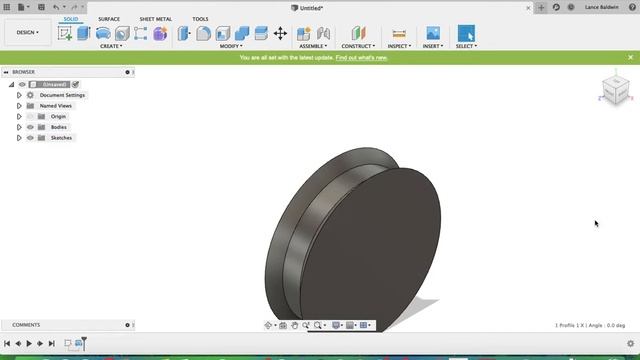The width and height of the screenshot is (640, 360).
Task: Click the Create Sketch tool icon
Action: tap(64, 33)
